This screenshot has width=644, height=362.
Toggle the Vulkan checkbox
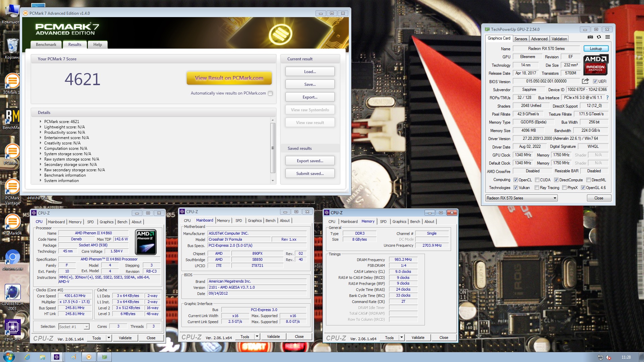point(516,188)
